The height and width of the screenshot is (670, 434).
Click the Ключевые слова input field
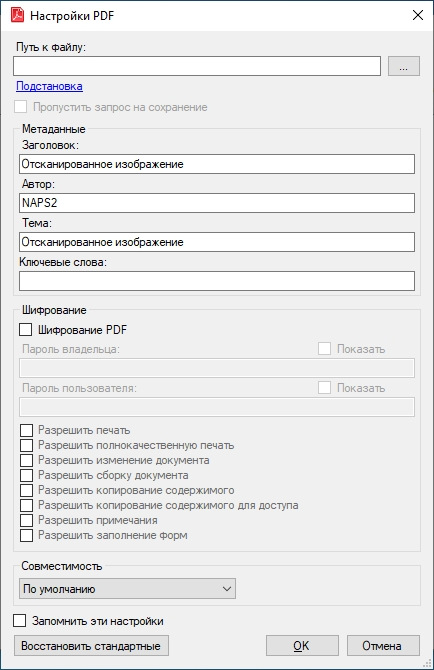coord(217,281)
